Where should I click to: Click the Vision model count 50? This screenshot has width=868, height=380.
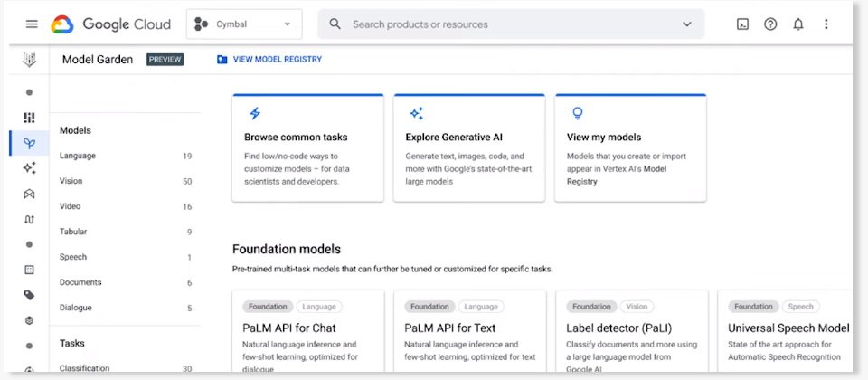coord(187,182)
